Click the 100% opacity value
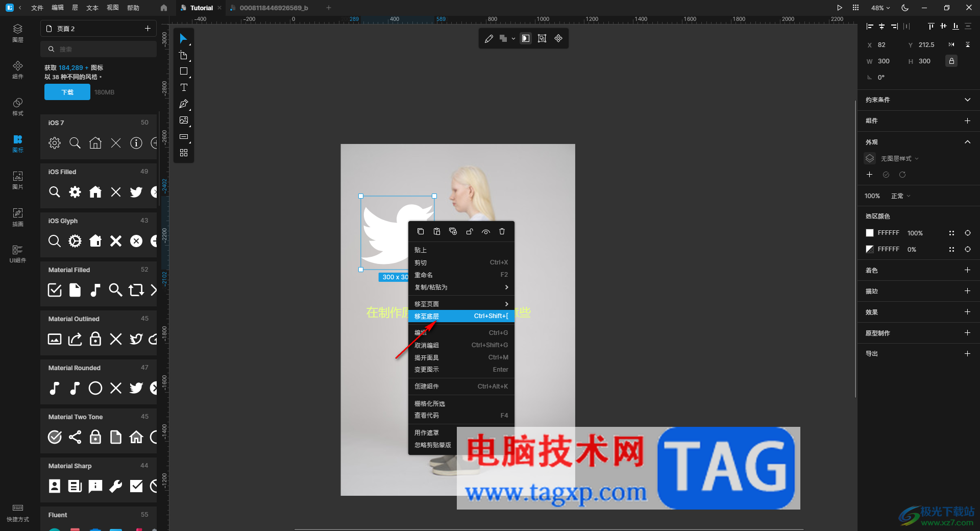Viewport: 980px width, 531px height. pos(872,196)
